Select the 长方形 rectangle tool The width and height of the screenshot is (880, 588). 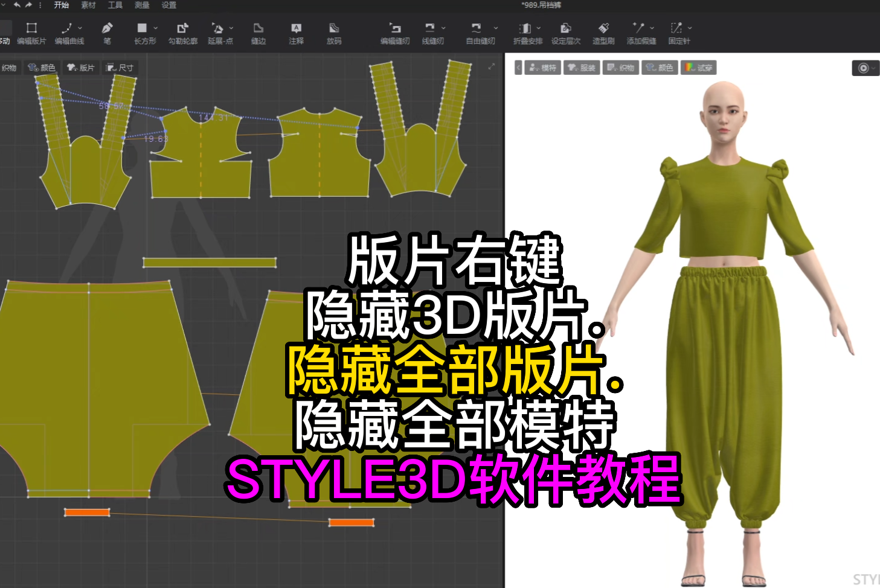[x=144, y=33]
